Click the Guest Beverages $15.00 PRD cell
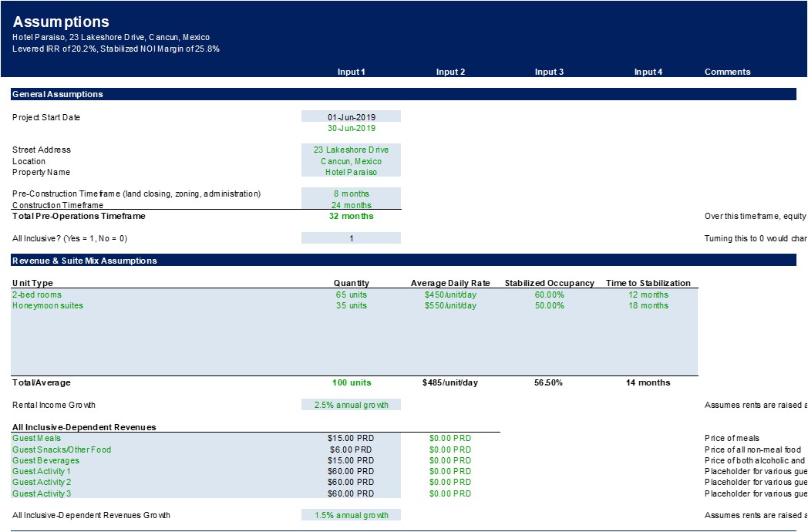The height and width of the screenshot is (532, 808). tap(351, 460)
